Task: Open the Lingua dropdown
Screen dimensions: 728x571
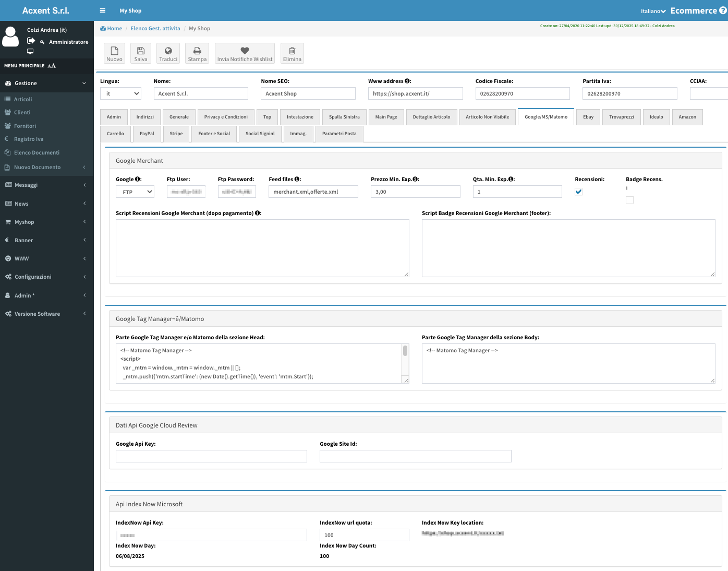Action: (x=120, y=93)
